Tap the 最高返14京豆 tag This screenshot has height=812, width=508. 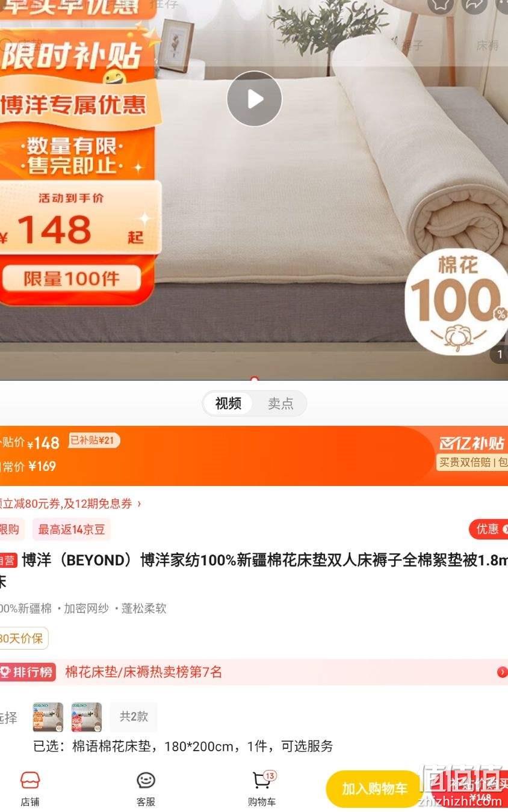pyautogui.click(x=72, y=529)
